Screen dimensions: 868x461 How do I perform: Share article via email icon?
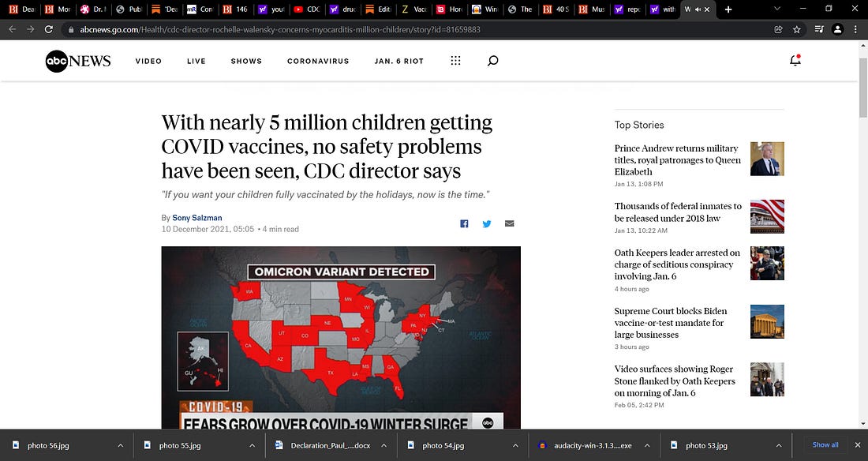(x=509, y=223)
